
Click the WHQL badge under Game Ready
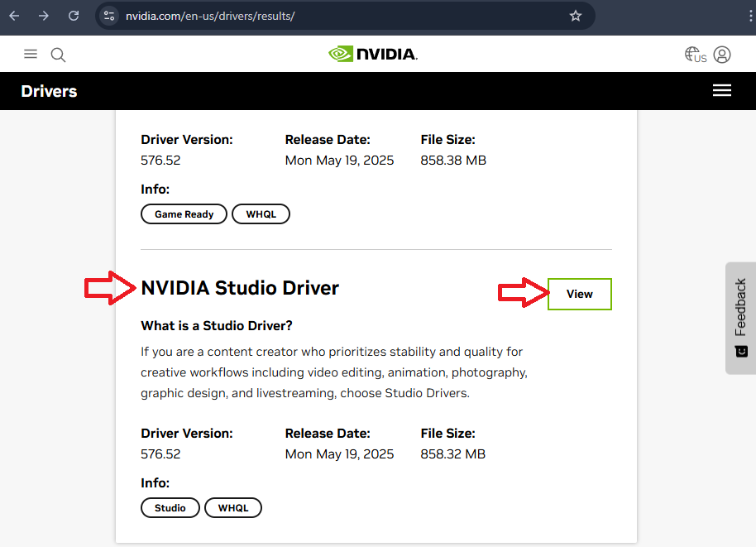[261, 214]
